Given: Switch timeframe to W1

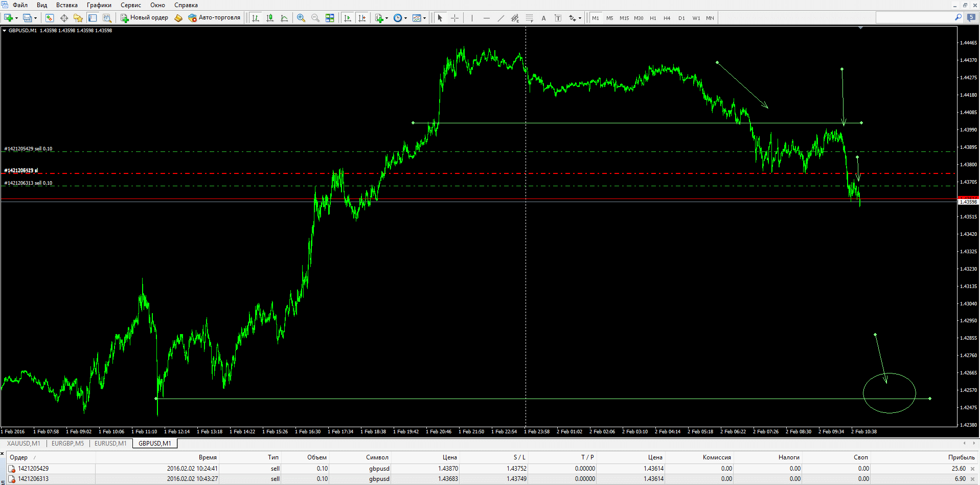Looking at the screenshot, I should pyautogui.click(x=696, y=18).
